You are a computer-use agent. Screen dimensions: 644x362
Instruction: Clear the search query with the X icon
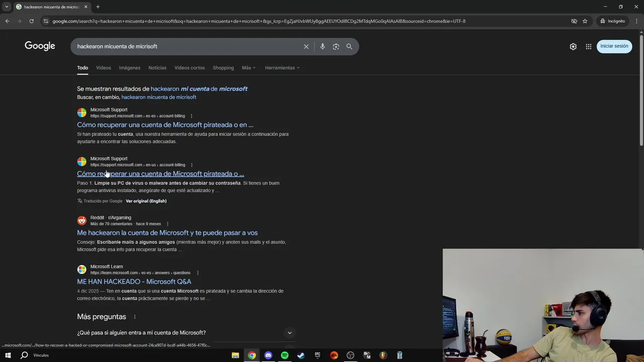click(306, 46)
